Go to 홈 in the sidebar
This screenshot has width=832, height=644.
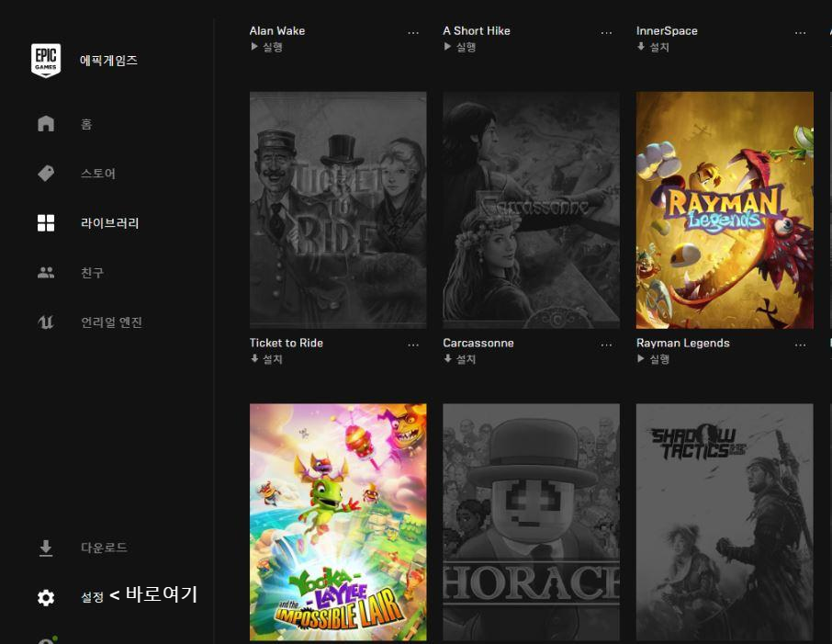pyautogui.click(x=86, y=124)
